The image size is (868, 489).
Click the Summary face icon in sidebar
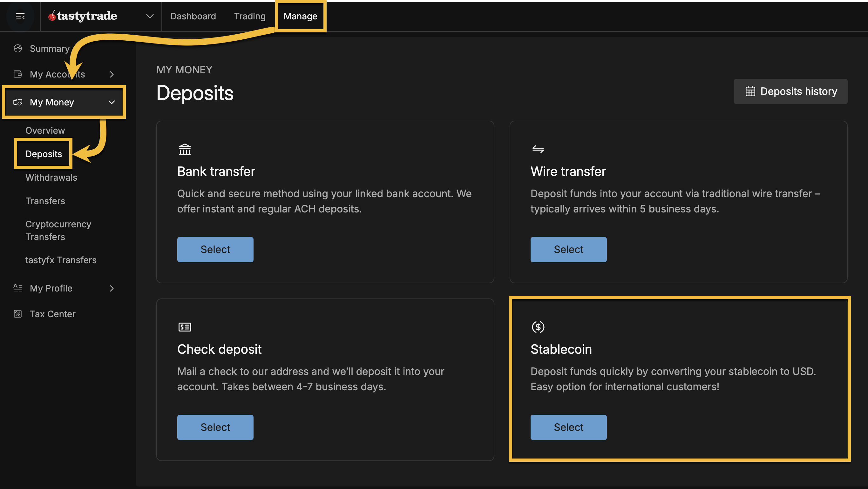18,48
